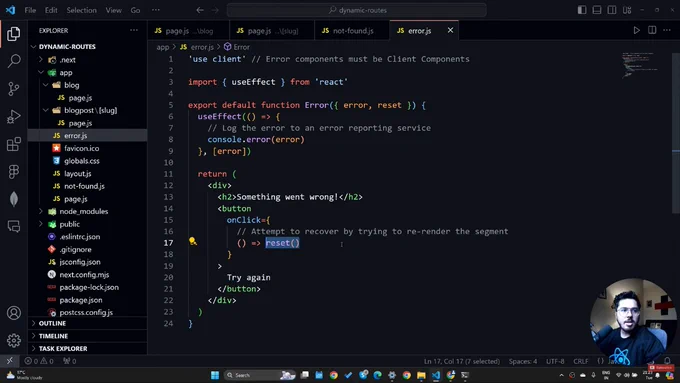The image size is (680, 383).
Task: Open Source Control view
Action: tap(13, 88)
